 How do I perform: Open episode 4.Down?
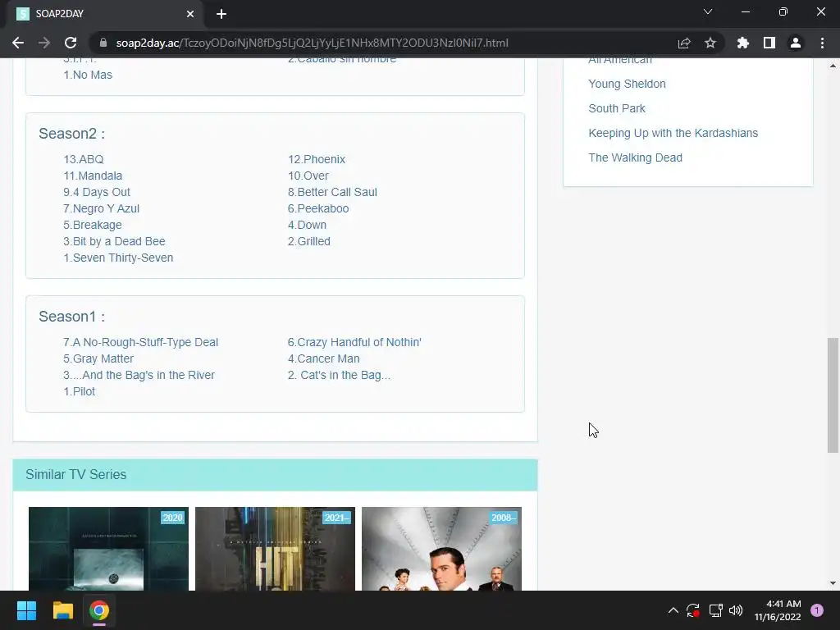307,225
